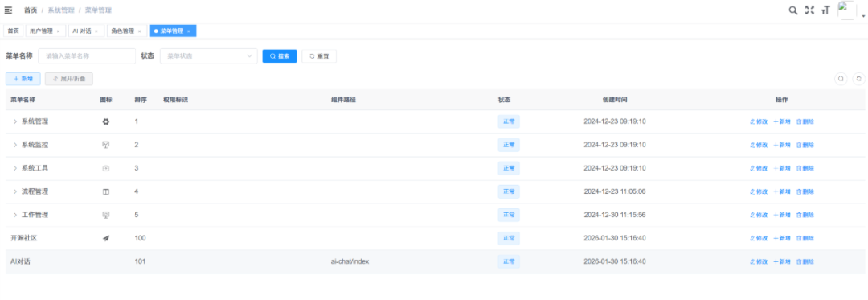Toggle fullscreen mode icon
The width and height of the screenshot is (868, 300).
click(809, 10)
